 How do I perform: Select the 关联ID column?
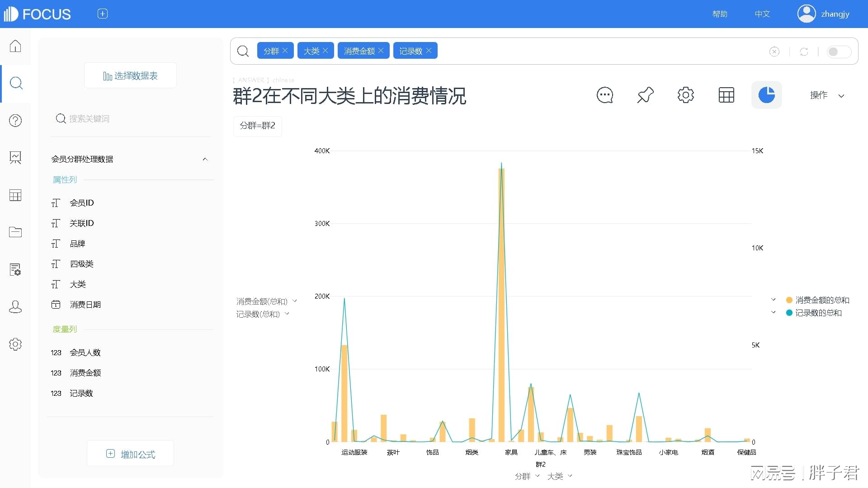click(x=81, y=223)
